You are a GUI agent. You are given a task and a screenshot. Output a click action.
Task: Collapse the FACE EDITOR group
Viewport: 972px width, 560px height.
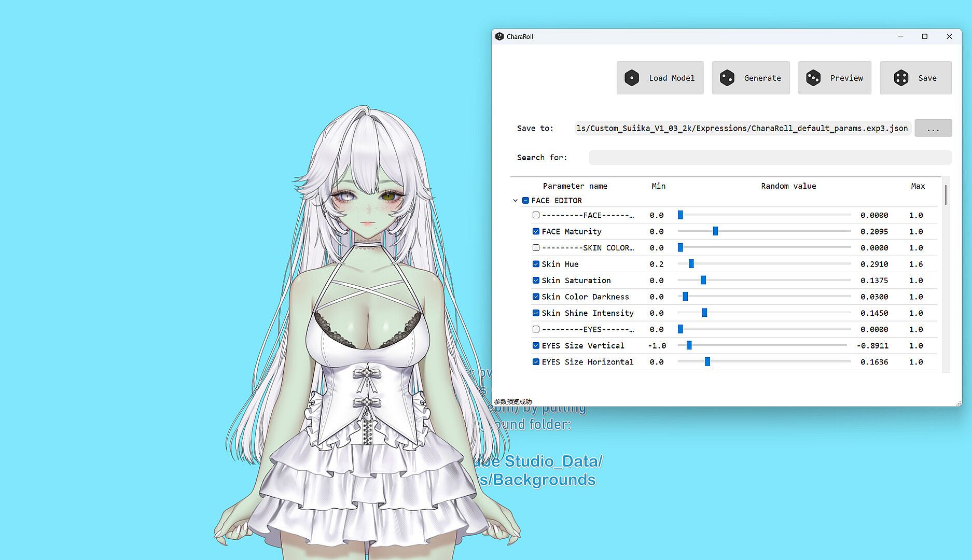pyautogui.click(x=515, y=201)
